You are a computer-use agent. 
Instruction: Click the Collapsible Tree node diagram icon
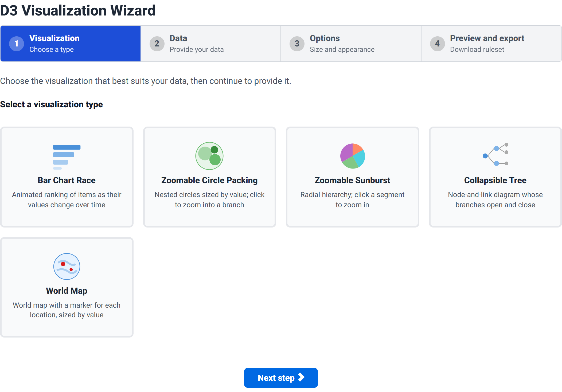[495, 154]
